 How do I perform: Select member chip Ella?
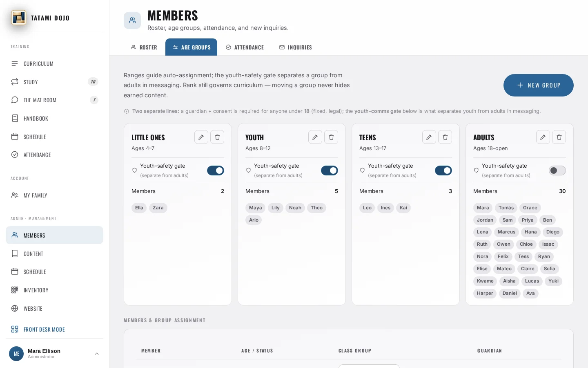[139, 208]
